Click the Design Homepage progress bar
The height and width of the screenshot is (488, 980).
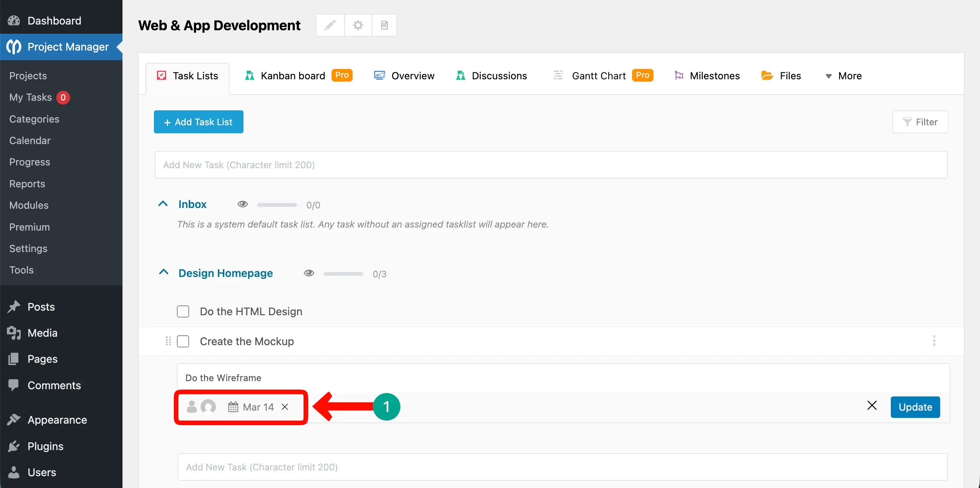tap(343, 273)
